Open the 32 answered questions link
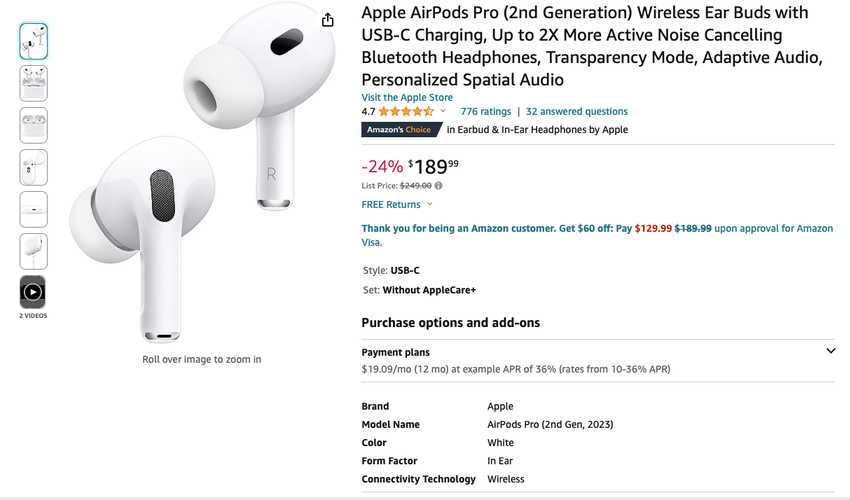 point(577,112)
